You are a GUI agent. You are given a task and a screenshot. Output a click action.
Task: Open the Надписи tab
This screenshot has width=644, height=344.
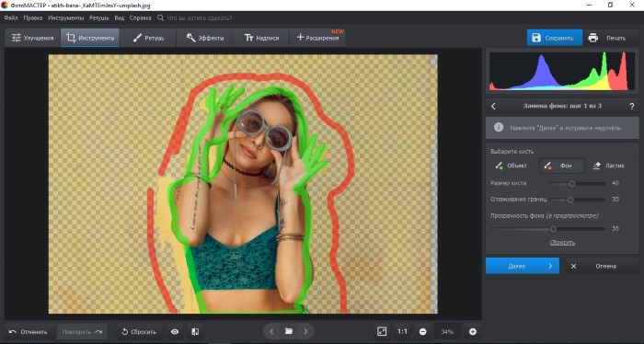[261, 38]
